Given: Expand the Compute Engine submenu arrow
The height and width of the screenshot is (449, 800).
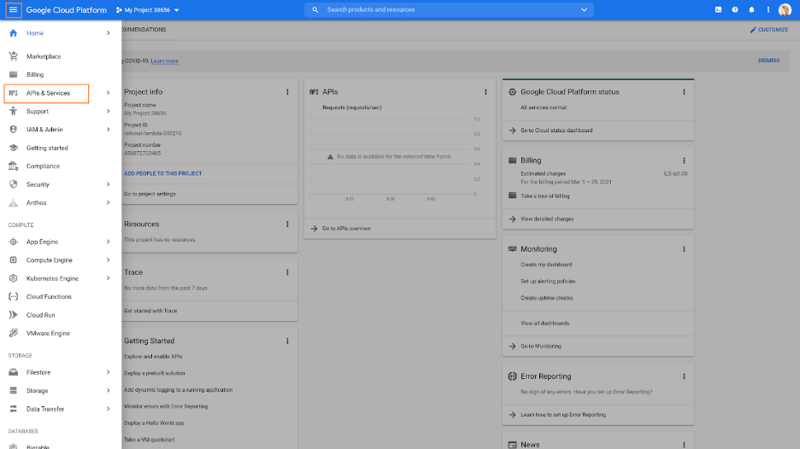Looking at the screenshot, I should pyautogui.click(x=108, y=260).
